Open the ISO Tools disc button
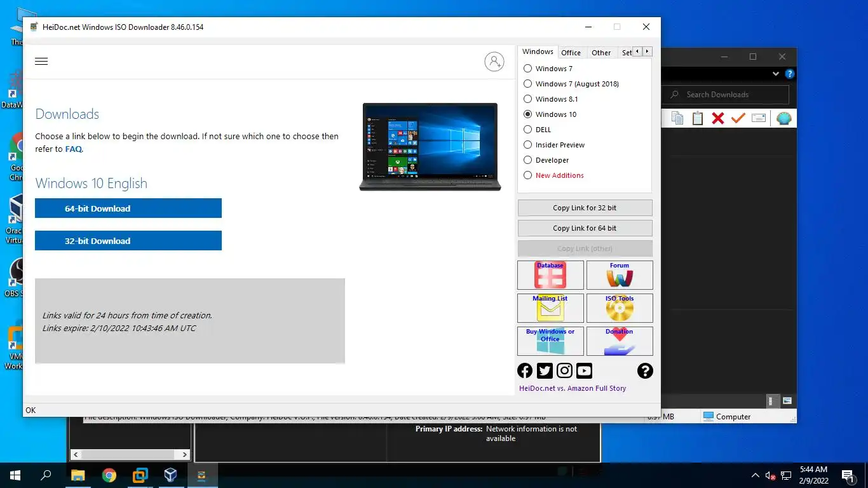Screen dimensions: 868x488 [x=620, y=308]
